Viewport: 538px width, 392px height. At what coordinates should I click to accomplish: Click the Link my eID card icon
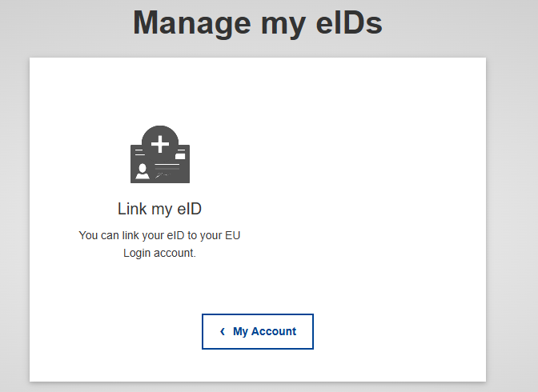click(160, 154)
